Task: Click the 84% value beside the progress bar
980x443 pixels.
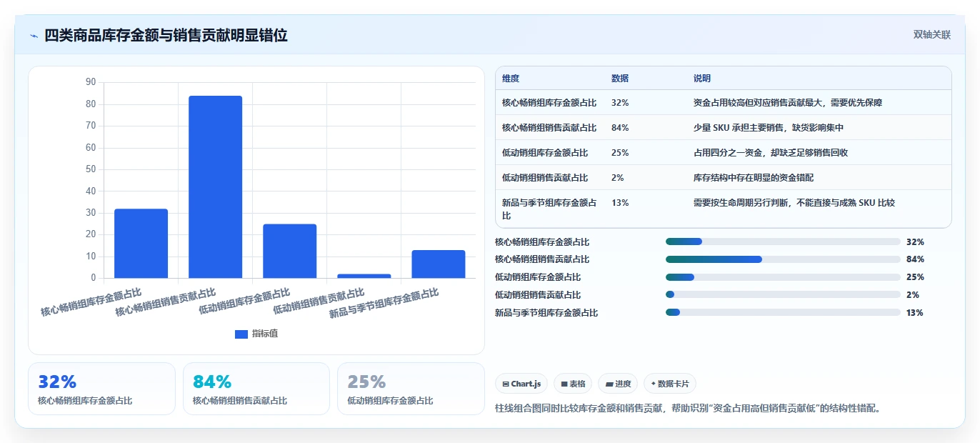Action: coord(915,259)
